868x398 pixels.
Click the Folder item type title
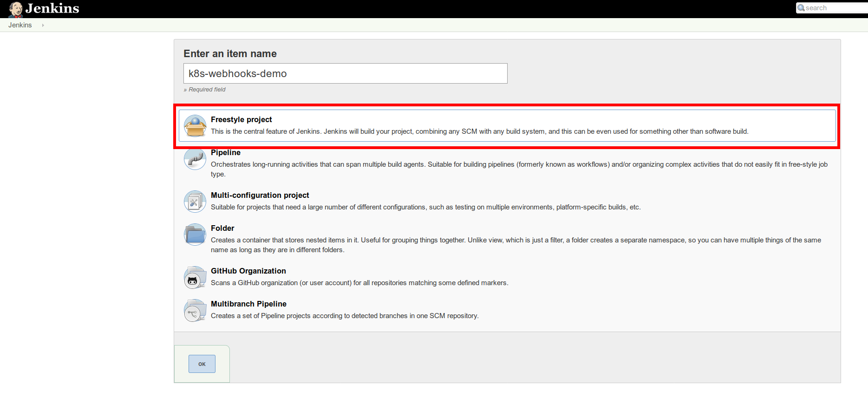tap(222, 228)
